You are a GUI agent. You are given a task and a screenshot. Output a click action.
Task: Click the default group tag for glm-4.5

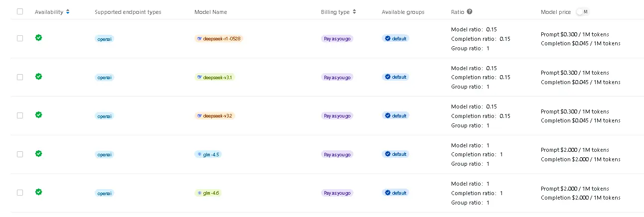click(x=396, y=154)
